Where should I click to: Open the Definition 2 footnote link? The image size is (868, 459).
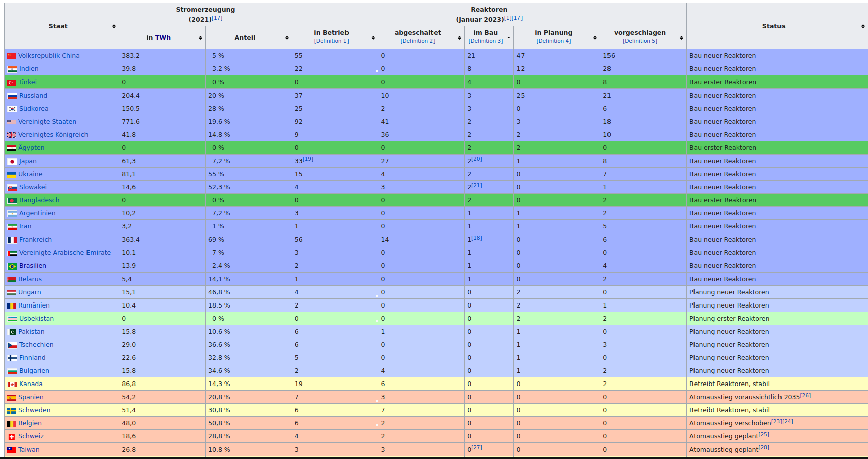click(x=417, y=41)
